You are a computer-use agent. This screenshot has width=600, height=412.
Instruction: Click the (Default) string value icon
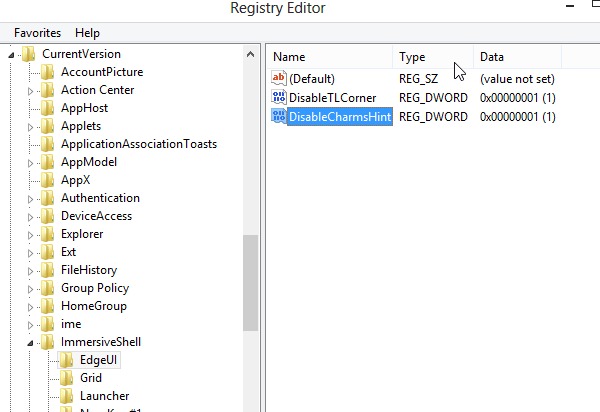279,78
